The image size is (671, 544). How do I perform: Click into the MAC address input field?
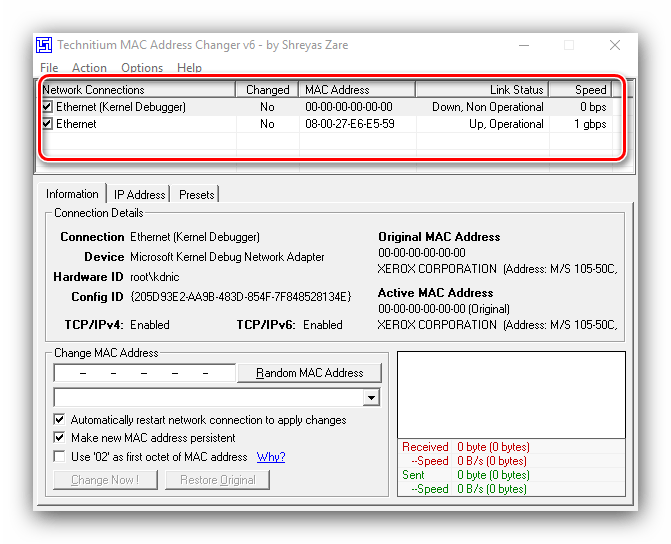click(144, 373)
